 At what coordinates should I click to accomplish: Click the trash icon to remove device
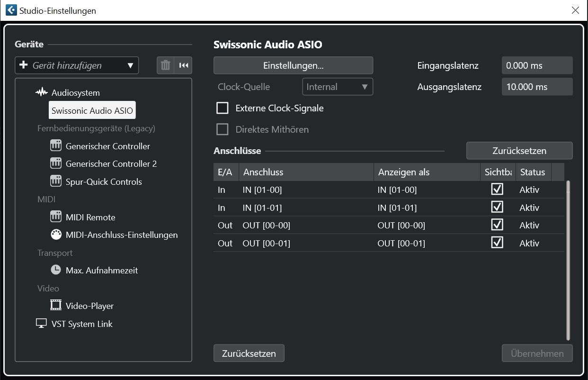(x=165, y=65)
